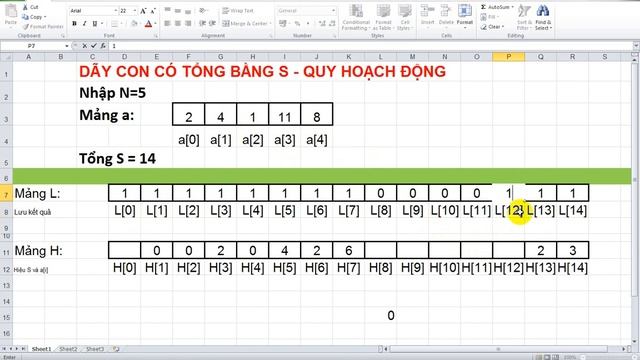640x360 pixels.
Task: Click the L[14] label cell
Action: pyautogui.click(x=573, y=211)
